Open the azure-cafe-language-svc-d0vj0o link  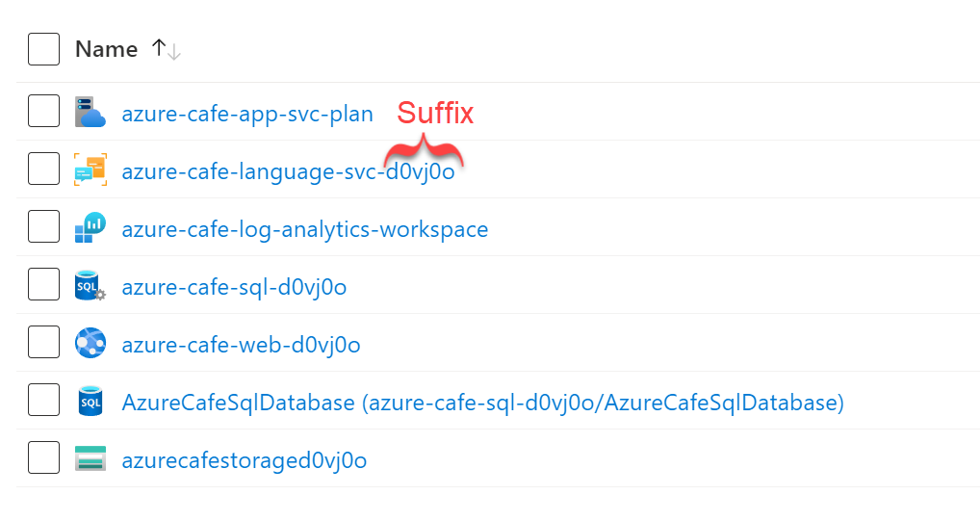click(x=288, y=172)
